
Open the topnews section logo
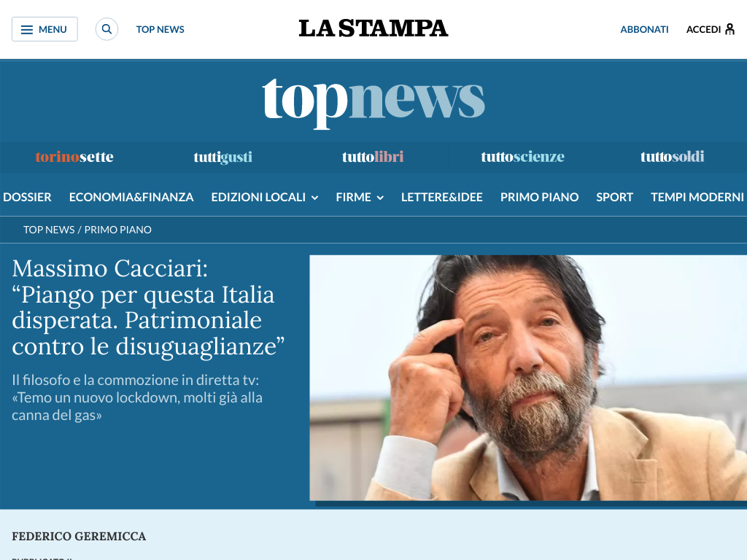(x=373, y=101)
